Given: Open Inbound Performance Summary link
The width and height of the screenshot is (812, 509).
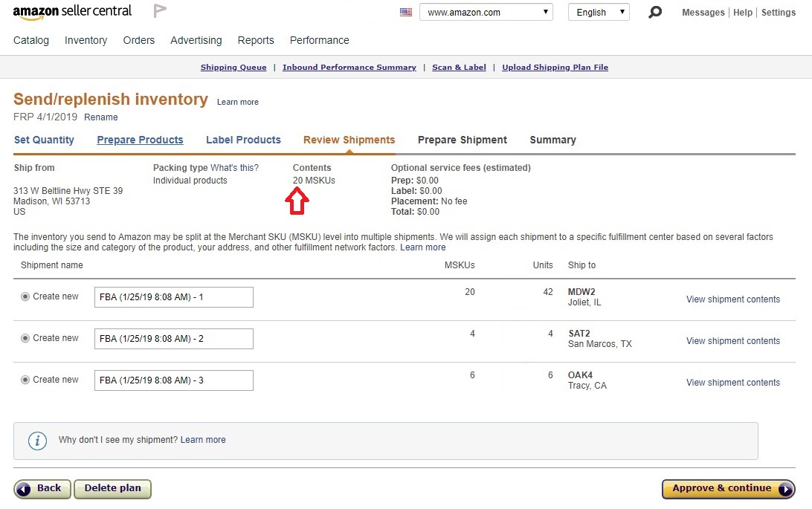Looking at the screenshot, I should coord(349,67).
